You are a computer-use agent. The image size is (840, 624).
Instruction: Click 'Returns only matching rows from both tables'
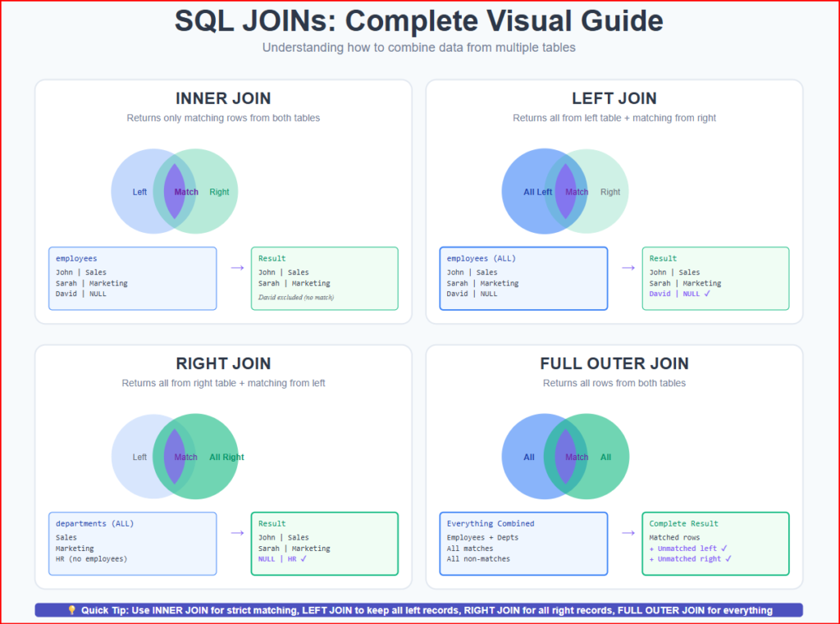(x=223, y=118)
